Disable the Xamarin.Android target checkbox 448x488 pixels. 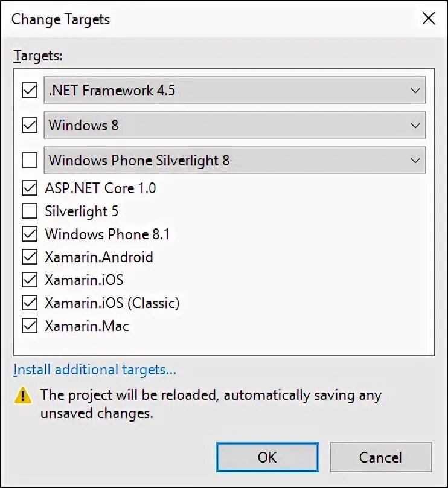pos(29,257)
